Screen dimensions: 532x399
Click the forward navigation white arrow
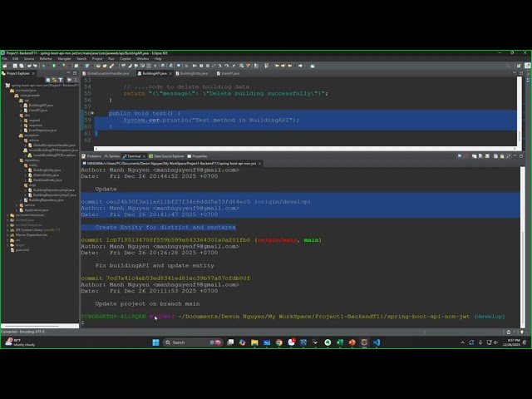300,66
